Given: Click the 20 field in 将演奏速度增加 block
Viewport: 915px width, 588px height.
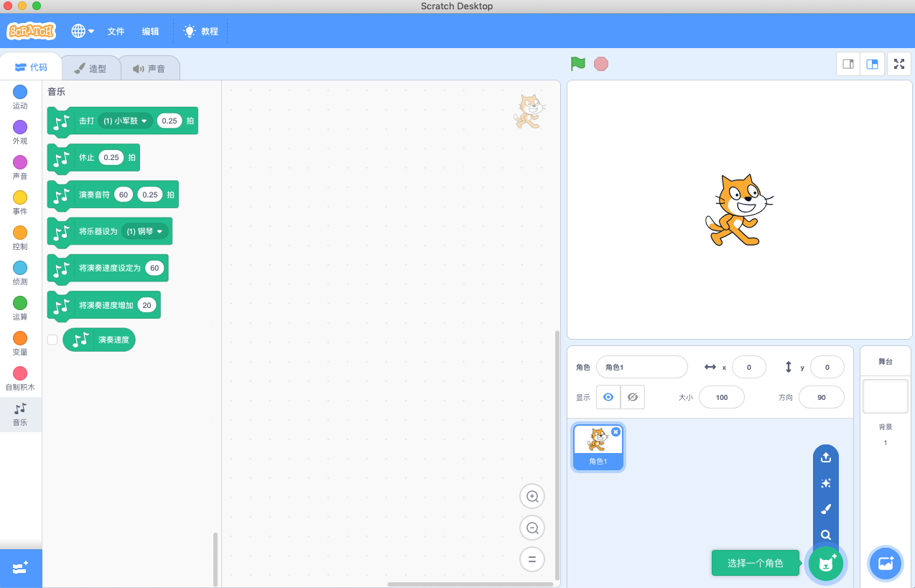Looking at the screenshot, I should [x=147, y=305].
